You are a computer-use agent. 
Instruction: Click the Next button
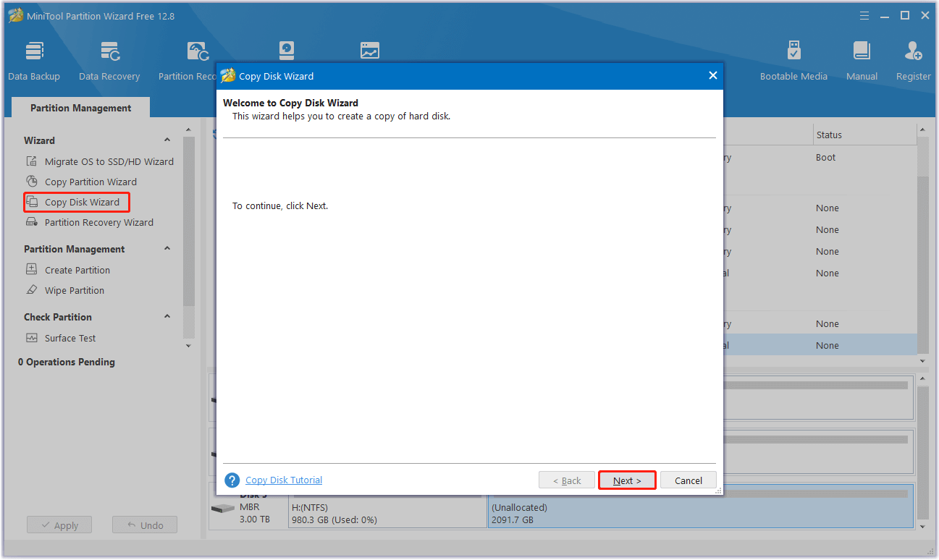(x=627, y=480)
